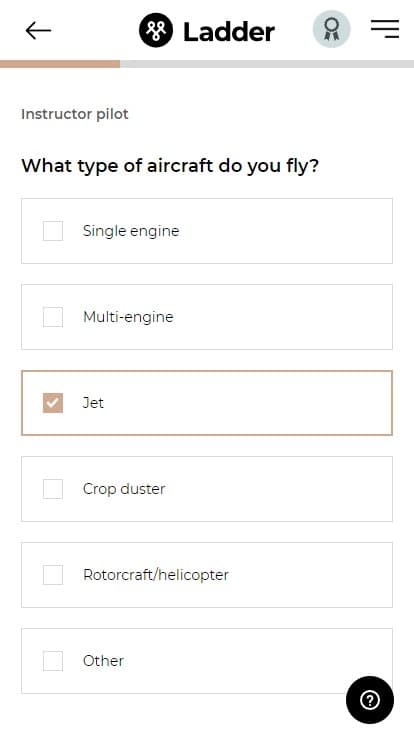The width and height of the screenshot is (414, 736).
Task: Click the Other option label
Action: (103, 661)
